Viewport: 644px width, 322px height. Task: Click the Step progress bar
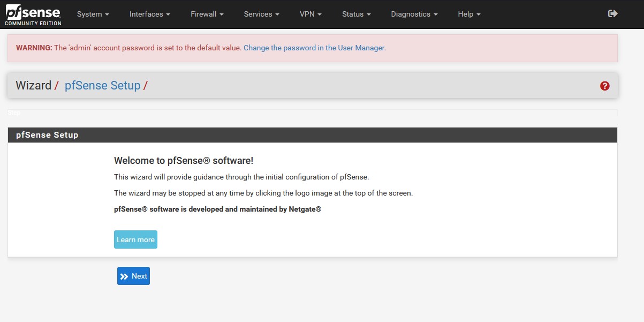(312, 113)
